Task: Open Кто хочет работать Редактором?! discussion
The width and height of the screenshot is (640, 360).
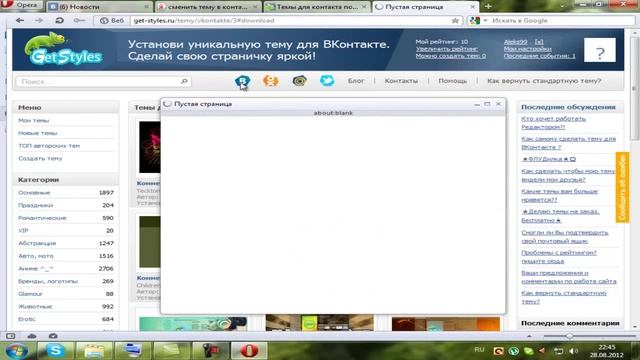Action: point(553,123)
